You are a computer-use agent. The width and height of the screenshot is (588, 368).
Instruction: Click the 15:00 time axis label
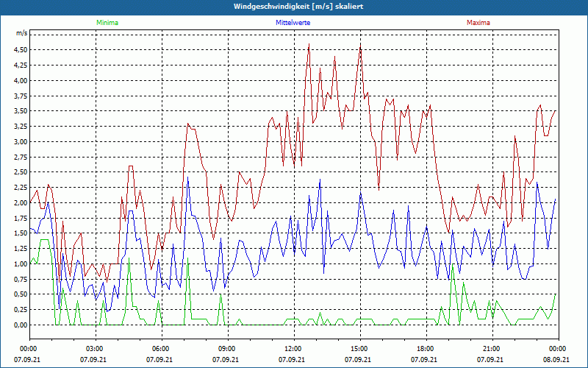click(358, 349)
